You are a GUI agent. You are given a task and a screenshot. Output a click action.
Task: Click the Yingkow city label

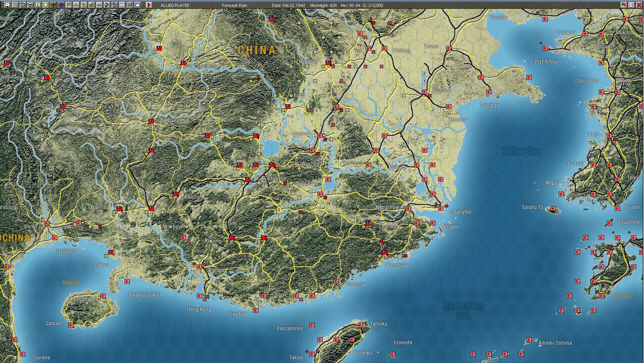point(566,32)
